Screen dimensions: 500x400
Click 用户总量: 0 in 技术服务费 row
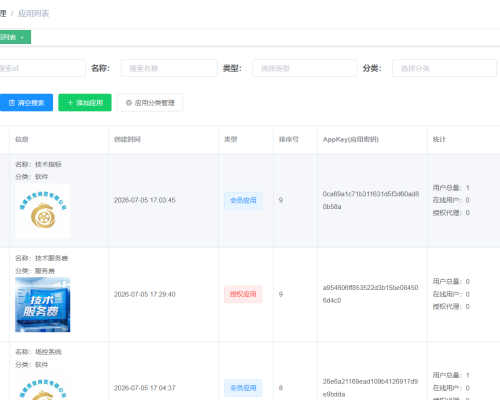point(451,282)
